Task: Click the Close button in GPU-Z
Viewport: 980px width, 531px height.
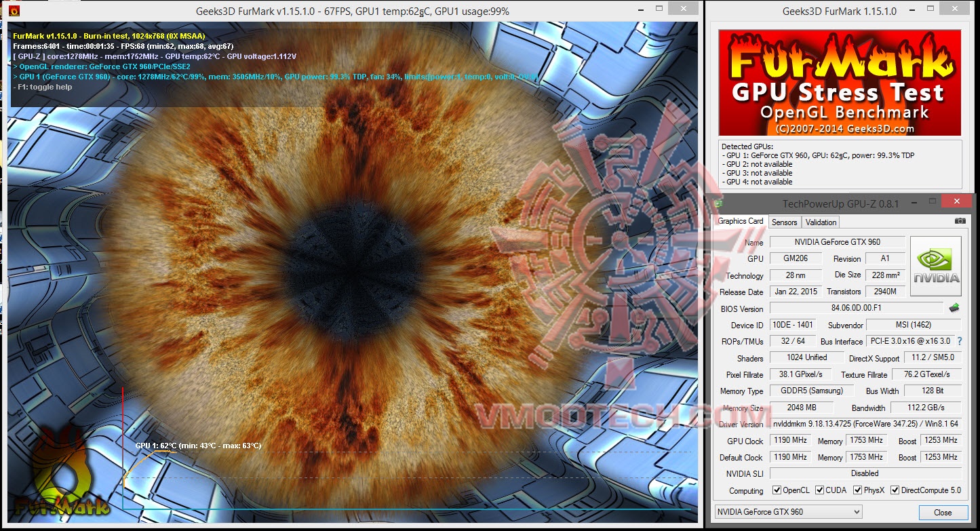Action: 943,512
